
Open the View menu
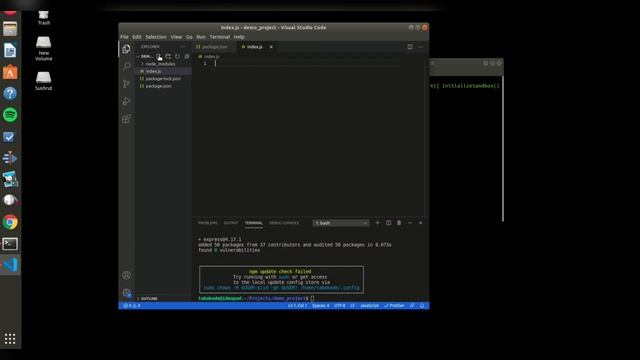coord(176,37)
